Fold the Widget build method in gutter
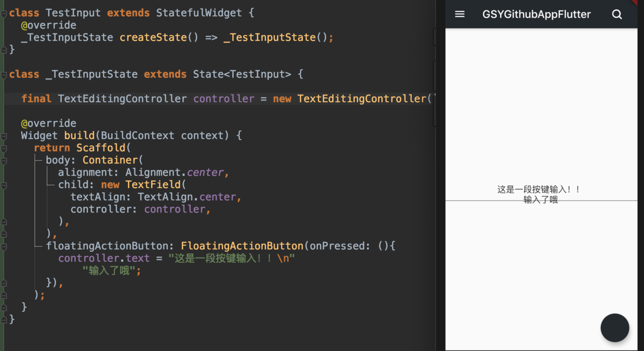Viewport: 644px width, 351px height. point(4,136)
